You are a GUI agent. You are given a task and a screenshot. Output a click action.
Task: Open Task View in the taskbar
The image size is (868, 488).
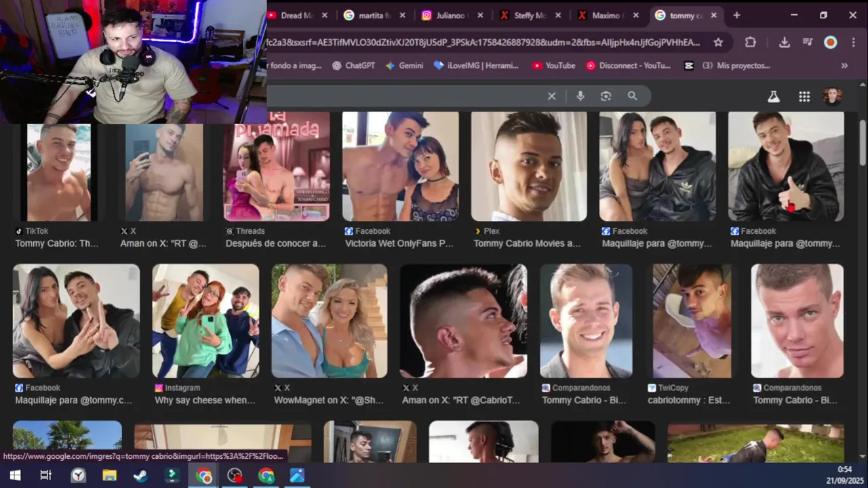coord(46,476)
